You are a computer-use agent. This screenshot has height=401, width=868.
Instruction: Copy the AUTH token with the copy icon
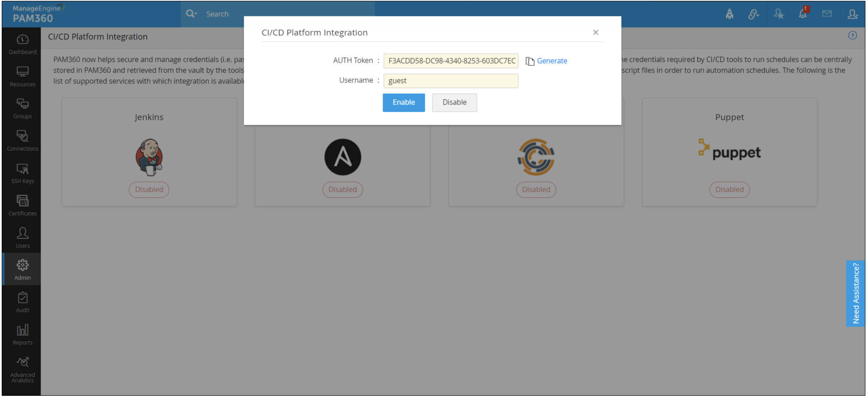tap(530, 61)
